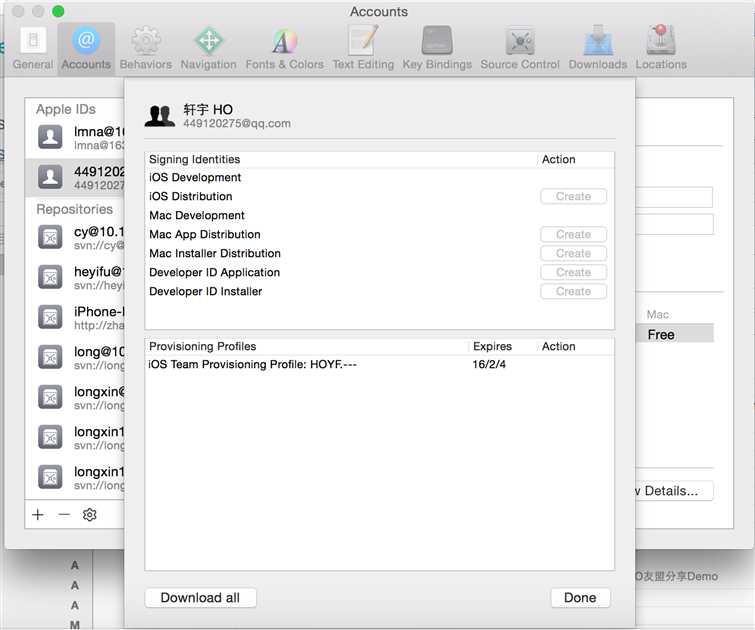
Task: Click the Done button
Action: pyautogui.click(x=580, y=598)
